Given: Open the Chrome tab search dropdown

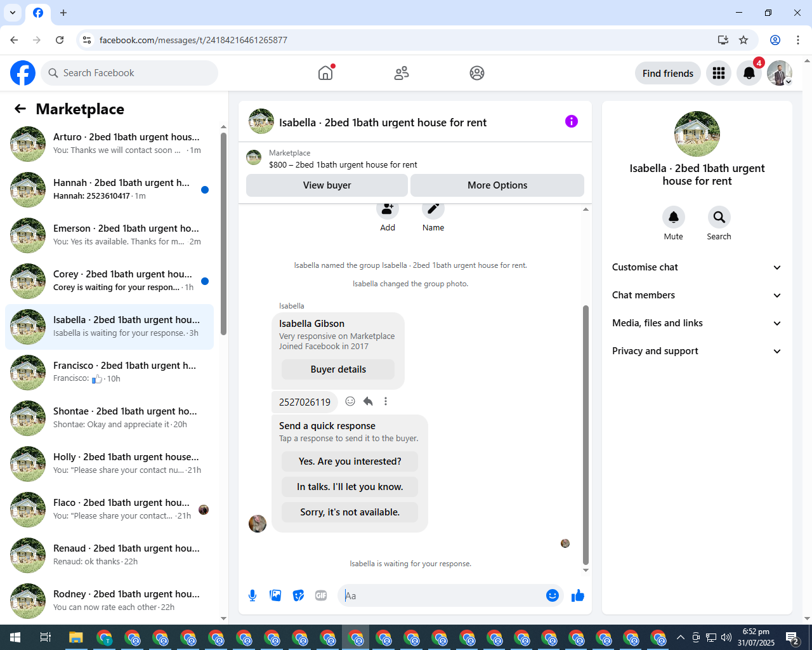Looking at the screenshot, I should [x=13, y=13].
